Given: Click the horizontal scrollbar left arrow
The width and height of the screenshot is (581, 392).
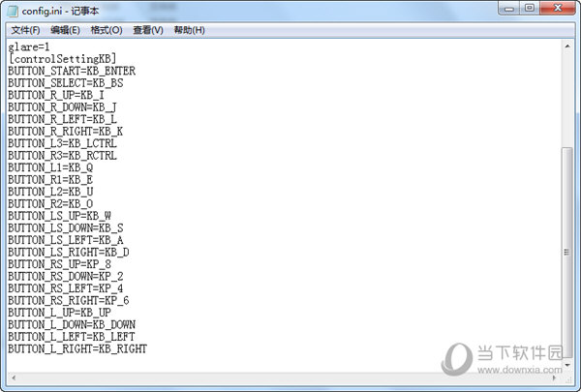Looking at the screenshot, I should pos(14,377).
